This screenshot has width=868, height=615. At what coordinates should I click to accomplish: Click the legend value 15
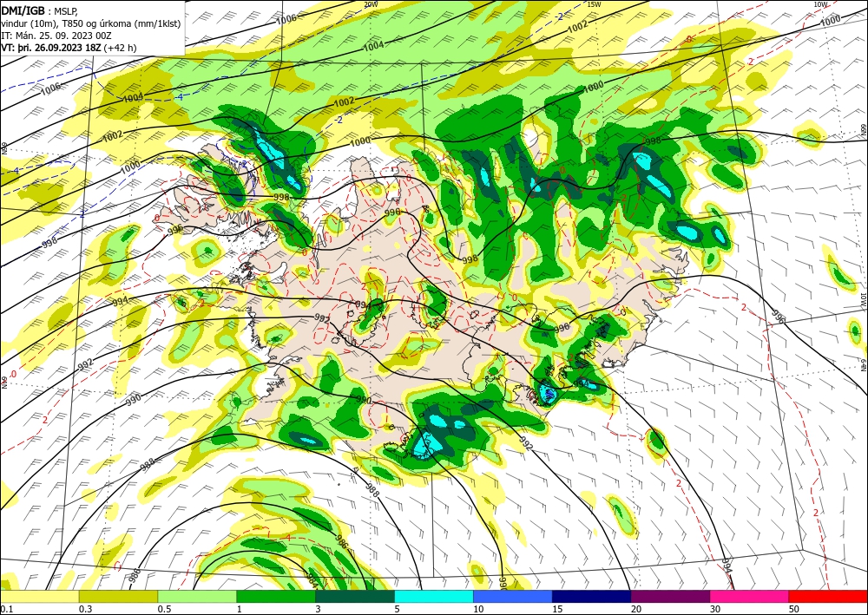click(557, 609)
